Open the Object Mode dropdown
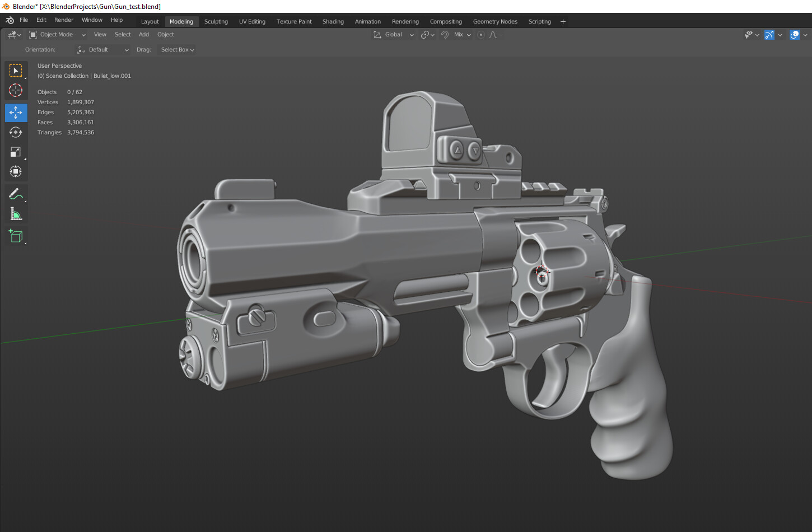 click(x=56, y=34)
